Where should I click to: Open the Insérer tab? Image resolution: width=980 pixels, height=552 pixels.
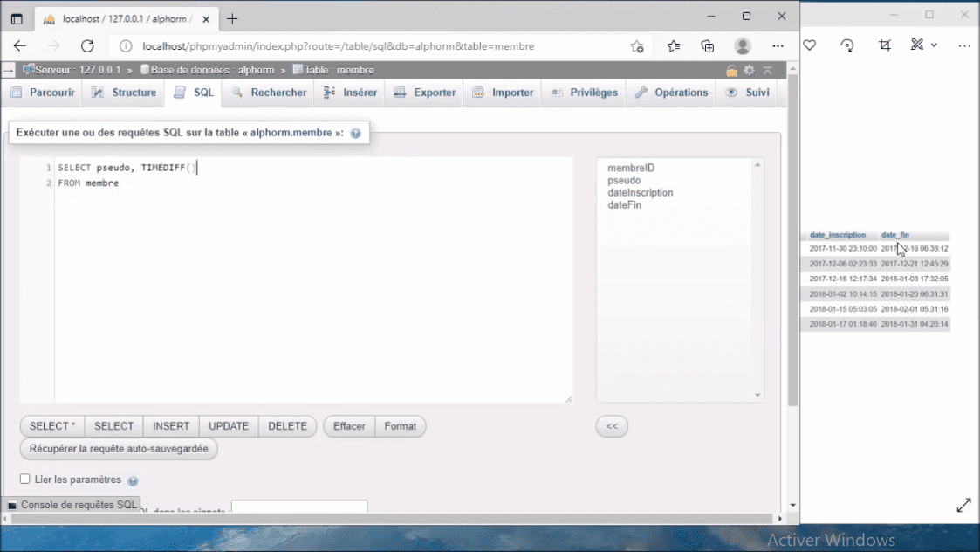[x=350, y=93]
